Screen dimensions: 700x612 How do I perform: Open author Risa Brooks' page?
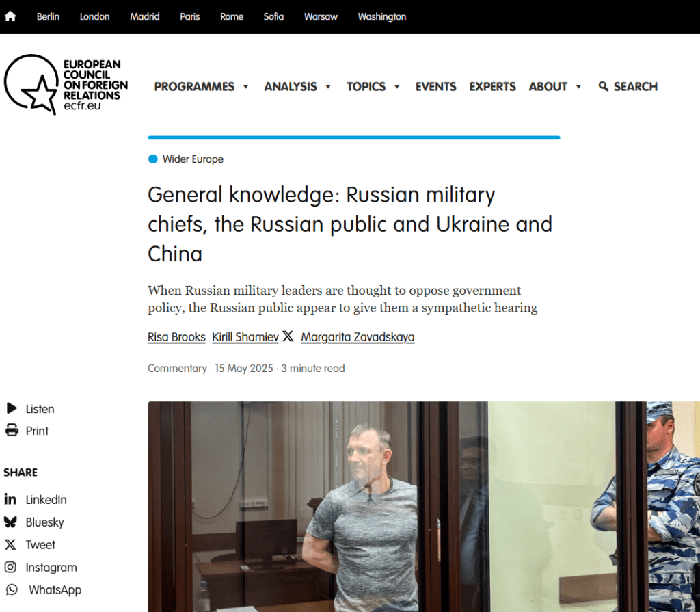pos(176,337)
